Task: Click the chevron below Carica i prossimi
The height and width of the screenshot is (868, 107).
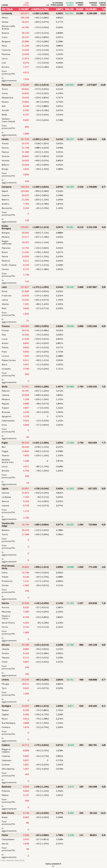Action: click(x=53, y=866)
